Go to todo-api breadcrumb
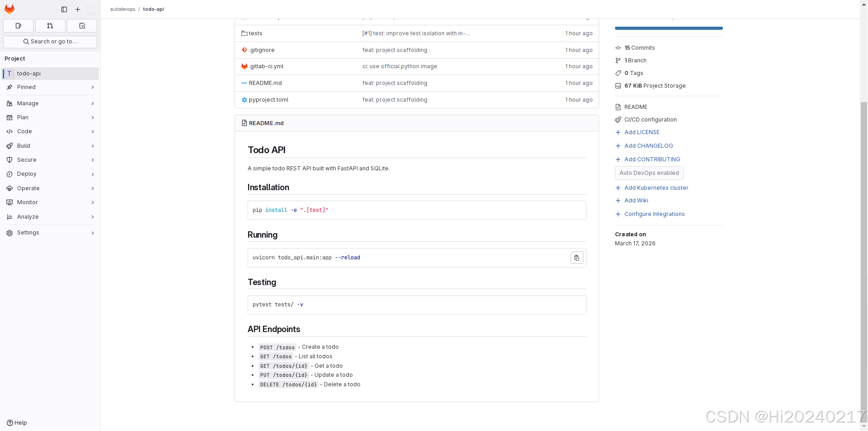The height and width of the screenshot is (431, 868). point(154,9)
